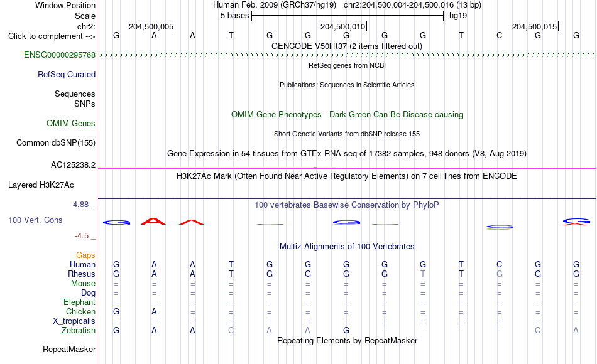Screen dimensions: 597x364
Task: Open the AC125238.2 GTEx gene label
Action: pyautogui.click(x=73, y=164)
